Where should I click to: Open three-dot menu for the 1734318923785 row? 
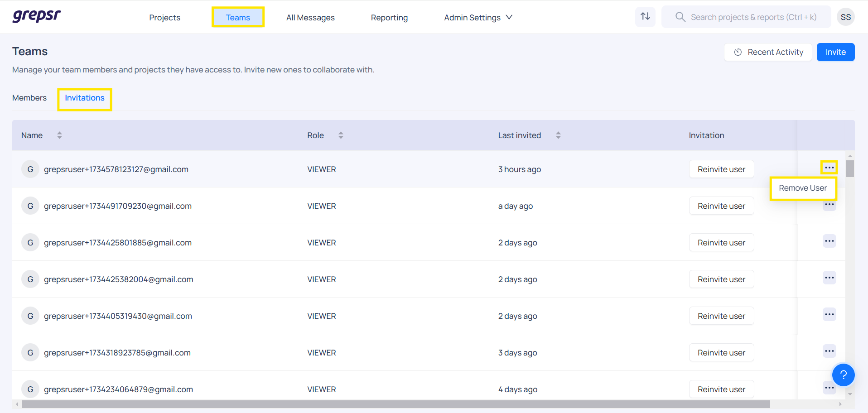click(829, 351)
